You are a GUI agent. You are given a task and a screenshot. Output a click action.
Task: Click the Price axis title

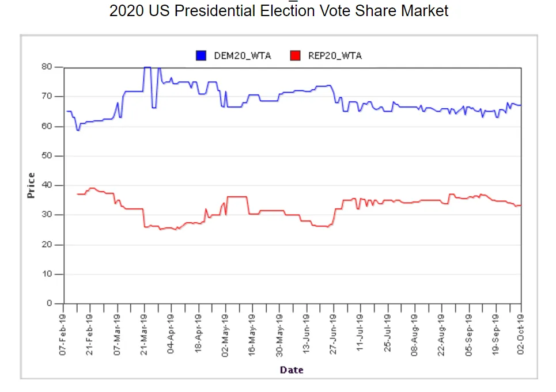point(31,185)
